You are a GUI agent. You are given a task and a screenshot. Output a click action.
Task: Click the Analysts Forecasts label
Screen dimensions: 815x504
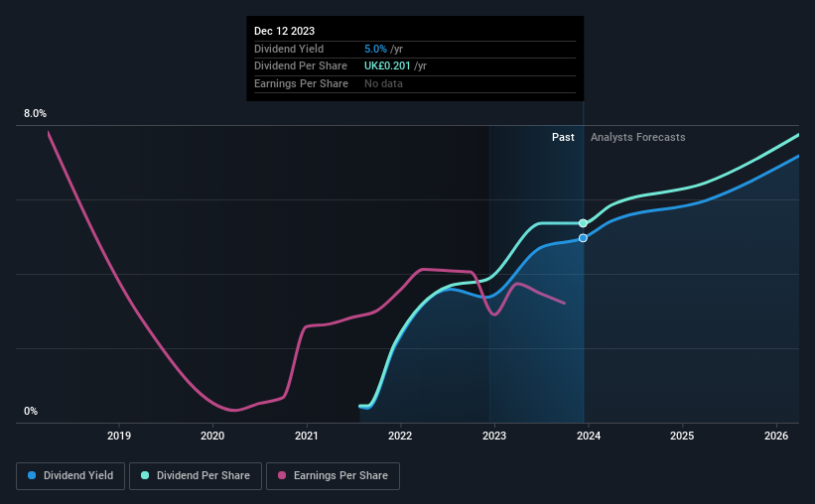click(x=637, y=137)
